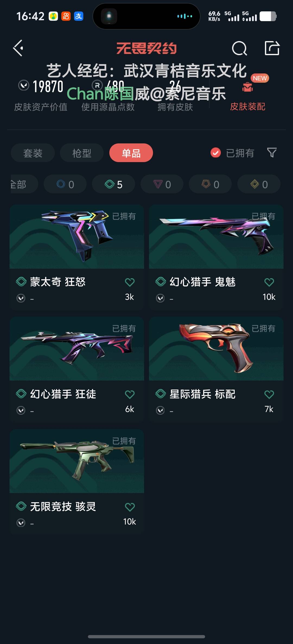
Task: Open the 星际猎兵 标配 pistol thumbnail
Action: pyautogui.click(x=216, y=349)
